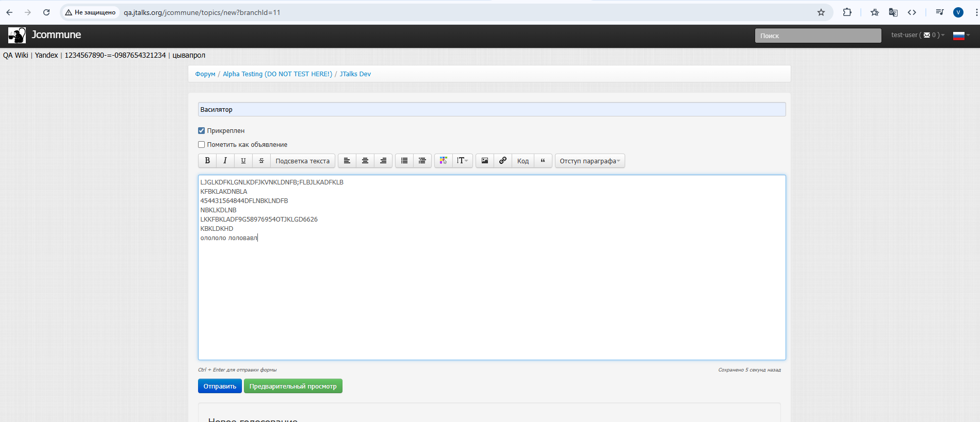Open the text color picker
The image size is (980, 422).
click(x=443, y=161)
